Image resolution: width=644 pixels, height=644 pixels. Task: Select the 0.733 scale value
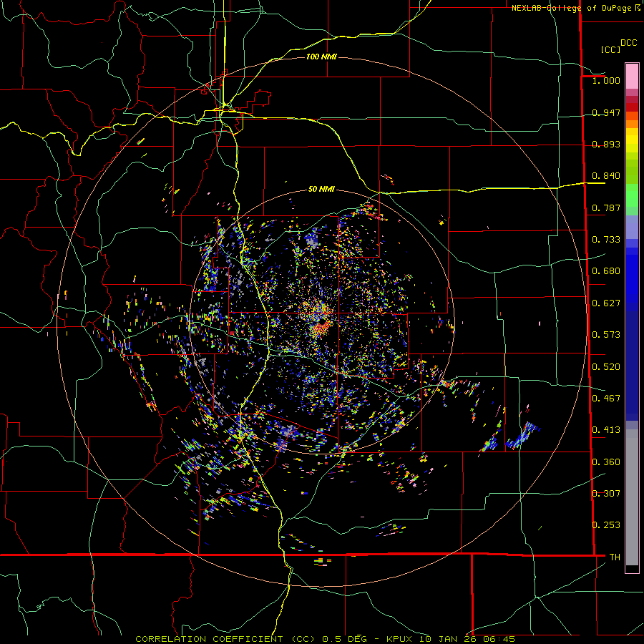606,240
